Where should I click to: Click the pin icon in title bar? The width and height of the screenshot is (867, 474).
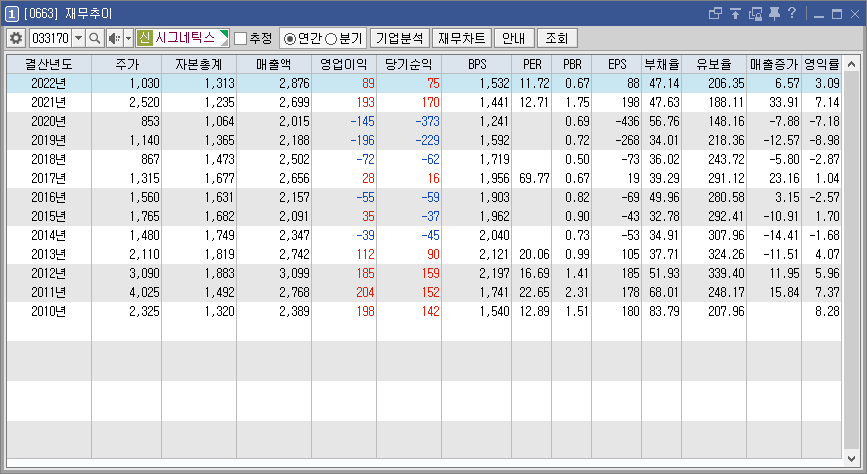[x=774, y=13]
